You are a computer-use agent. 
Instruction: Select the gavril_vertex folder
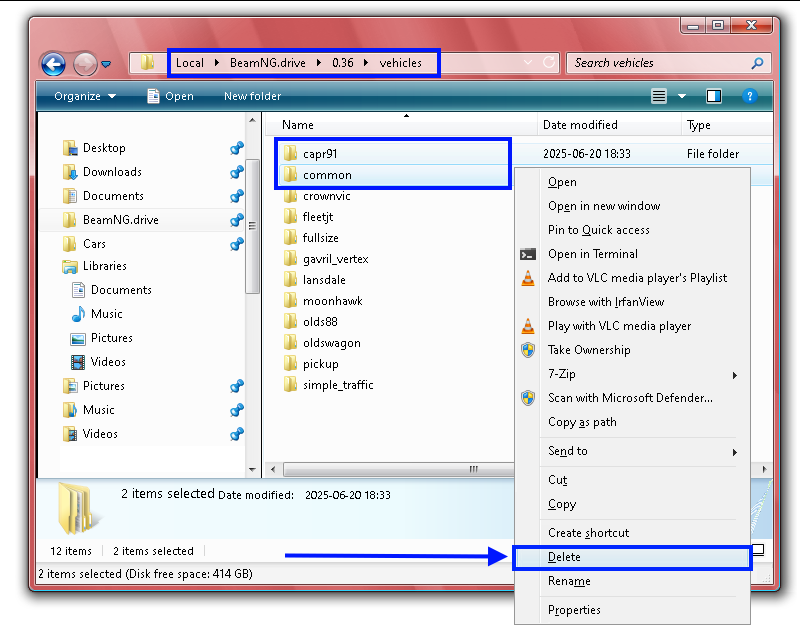(x=335, y=259)
